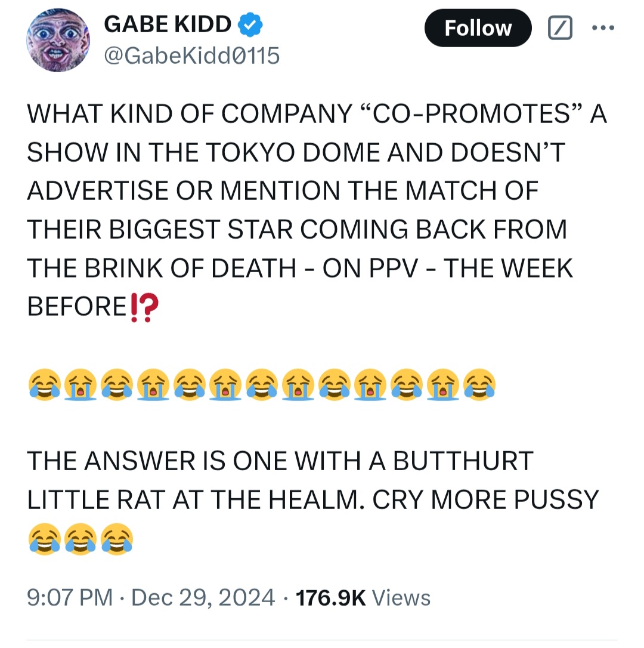
Task: Select the last emoji in the long row
Action: click(x=479, y=384)
